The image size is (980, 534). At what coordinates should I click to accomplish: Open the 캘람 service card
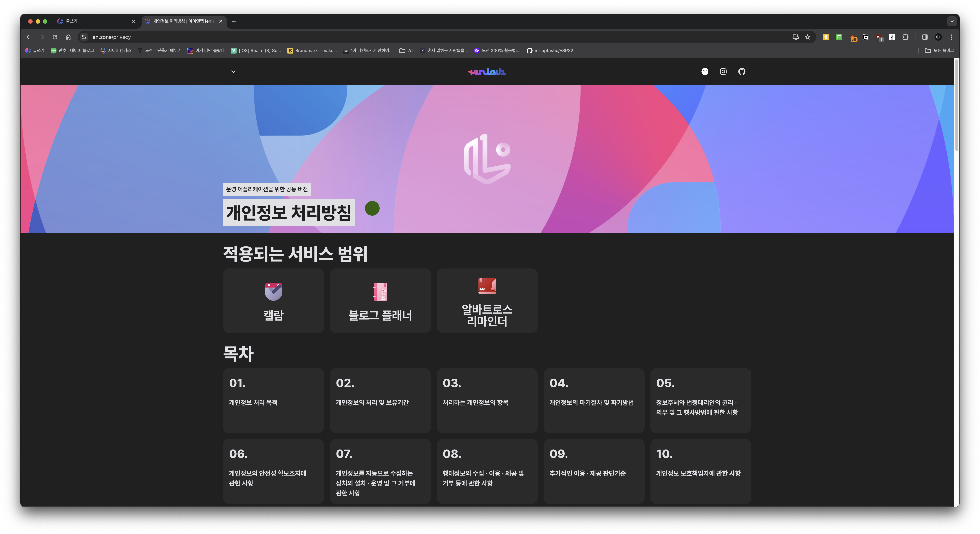pos(273,301)
